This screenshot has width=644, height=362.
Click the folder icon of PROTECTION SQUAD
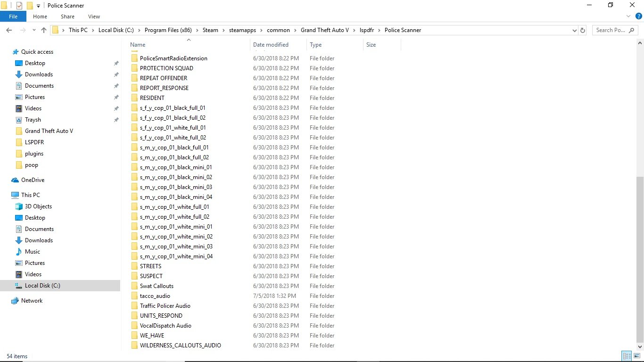coord(134,68)
